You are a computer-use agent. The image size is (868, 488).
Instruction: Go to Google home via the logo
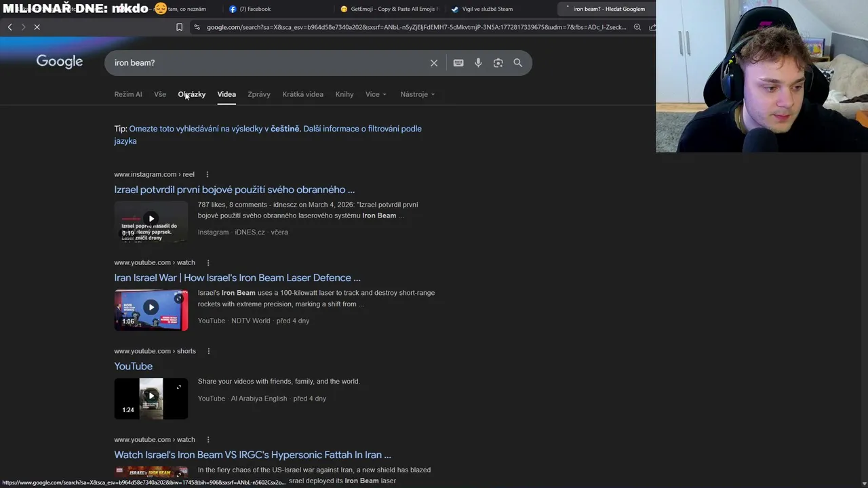[x=60, y=62]
